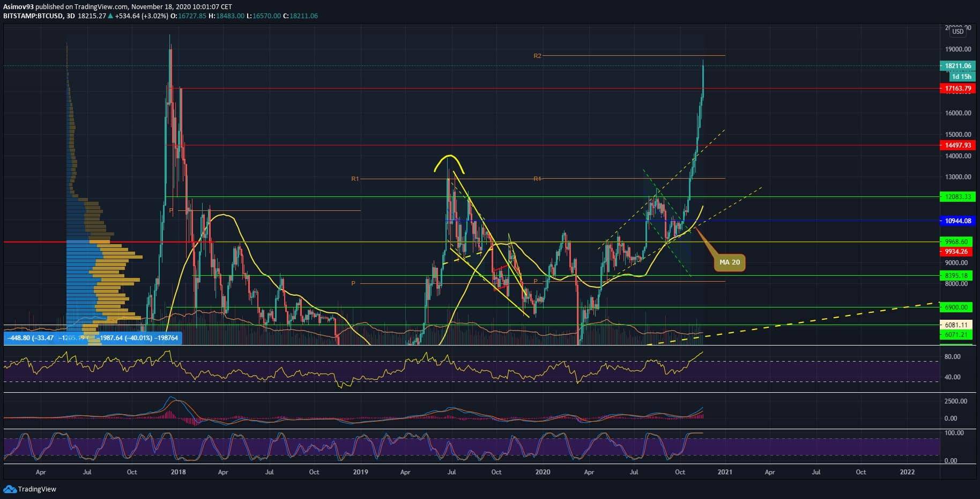Image resolution: width=980 pixels, height=499 pixels.
Task: Click the red 17163.79 price level tag
Action: pos(957,89)
